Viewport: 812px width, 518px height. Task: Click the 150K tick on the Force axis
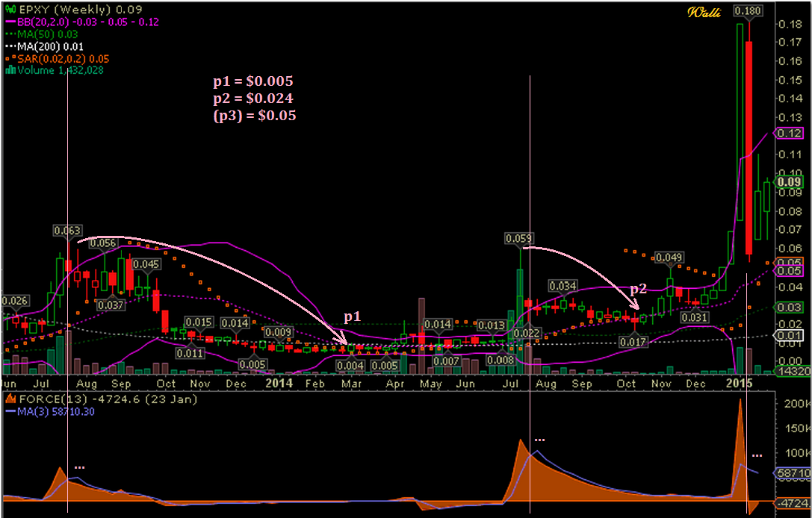pos(798,428)
